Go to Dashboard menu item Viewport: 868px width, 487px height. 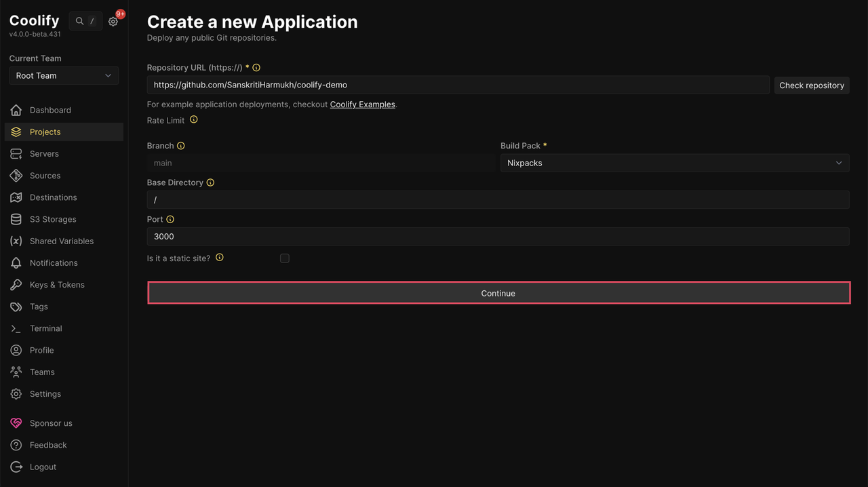click(x=64, y=110)
